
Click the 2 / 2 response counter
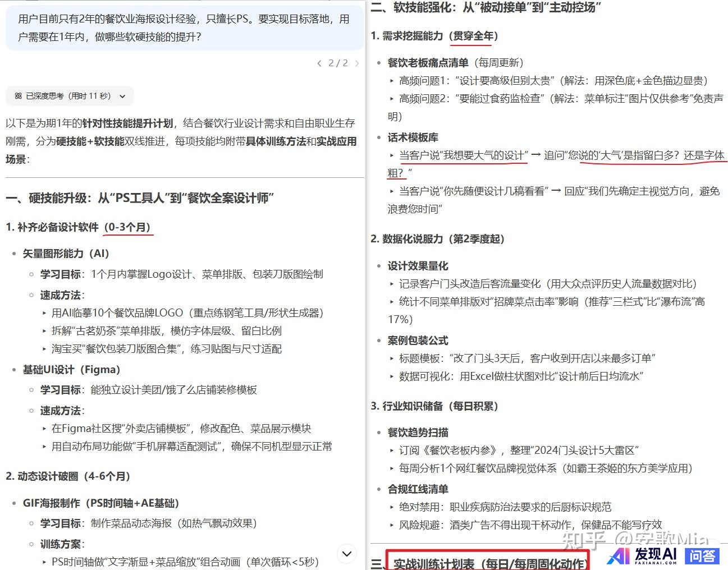click(338, 63)
